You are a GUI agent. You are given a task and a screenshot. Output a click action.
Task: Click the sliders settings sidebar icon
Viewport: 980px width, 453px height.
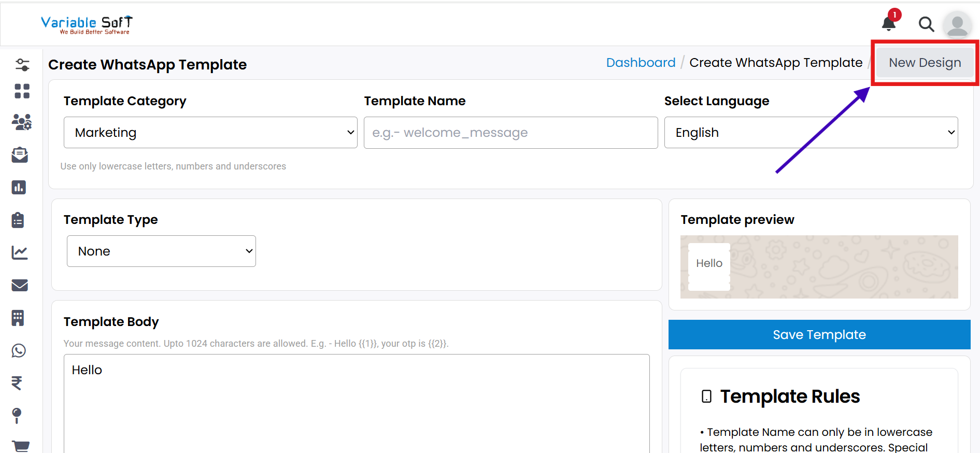click(22, 65)
